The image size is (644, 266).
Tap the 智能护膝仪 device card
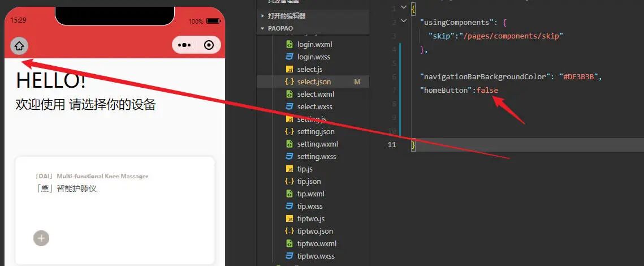(115, 210)
